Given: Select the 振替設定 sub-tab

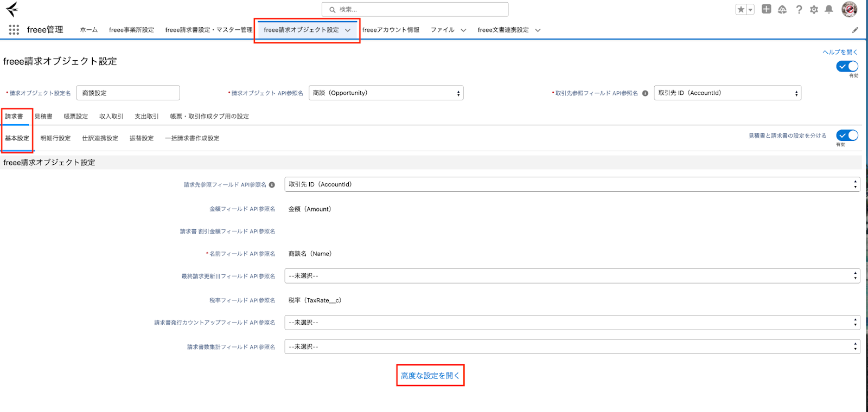Looking at the screenshot, I should [x=142, y=138].
